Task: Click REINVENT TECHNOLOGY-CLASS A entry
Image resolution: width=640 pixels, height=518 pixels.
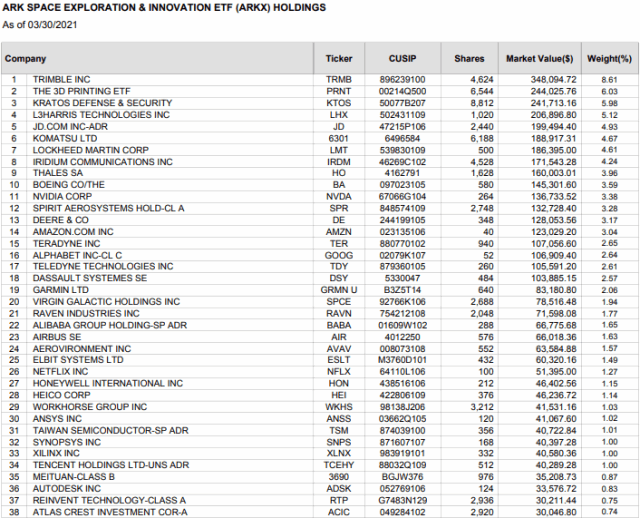Action: coord(109,501)
